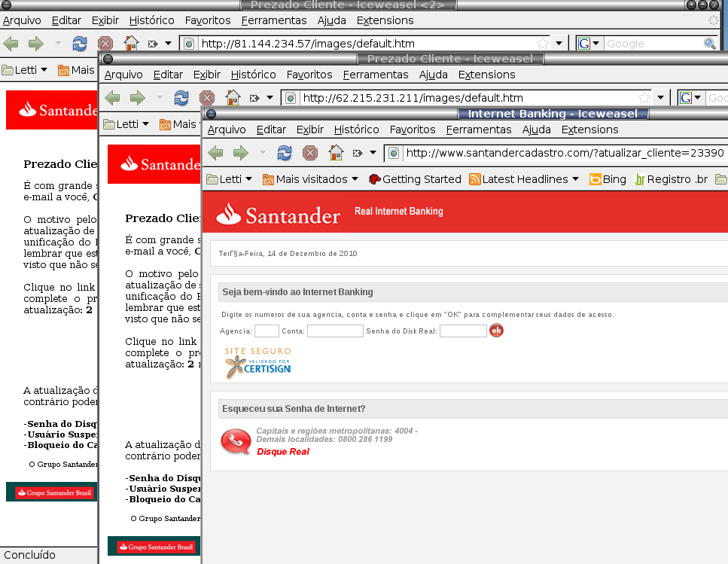Open Google search engine selector in the 62.215.231.211 window

coord(690,97)
